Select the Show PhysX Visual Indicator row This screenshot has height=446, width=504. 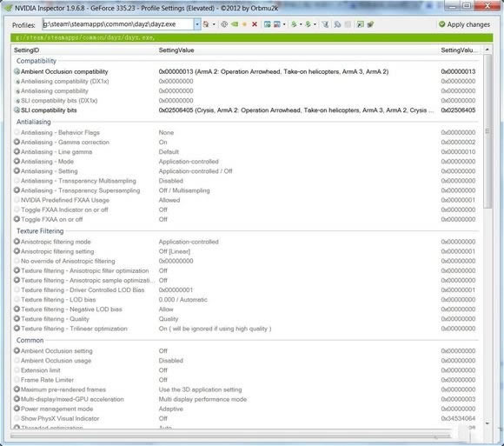[245, 418]
